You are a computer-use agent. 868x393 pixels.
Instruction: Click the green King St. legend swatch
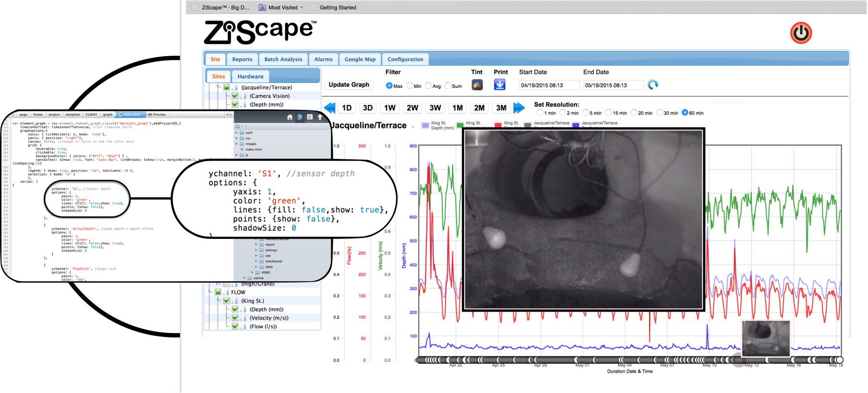[460, 125]
